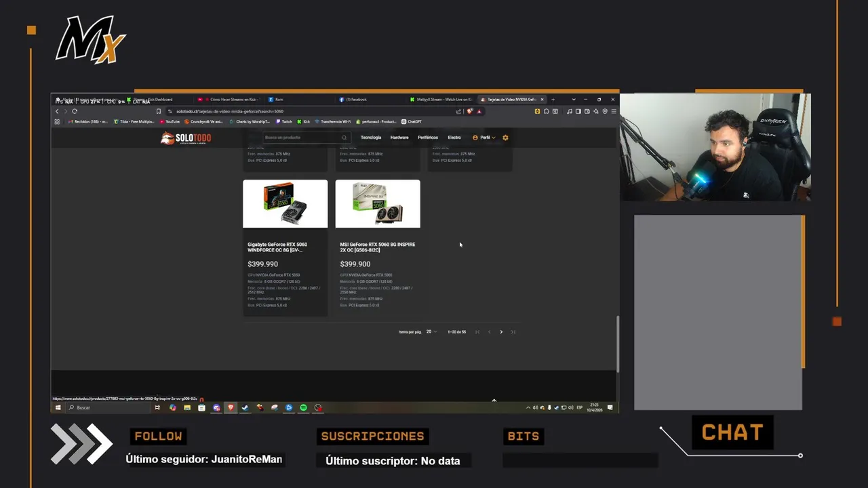This screenshot has height=488, width=868.
Task: Open the SoloTodo logo home link
Action: (186, 138)
